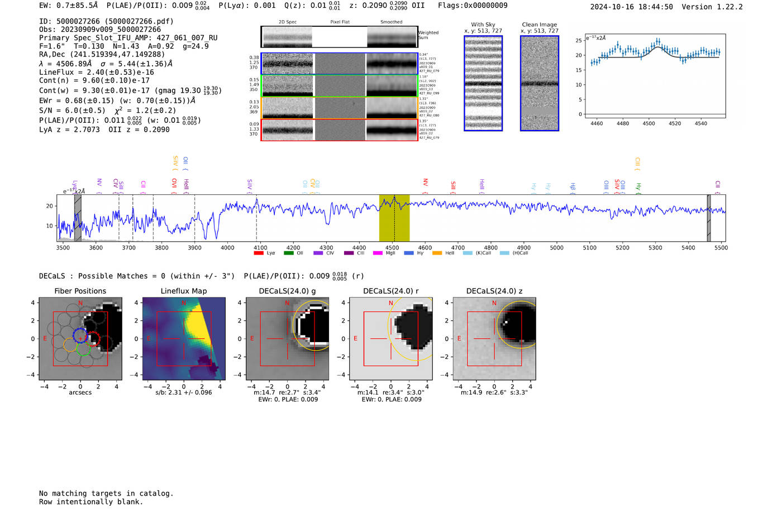The image size is (782, 532).
Task: Click the timestamp 2024-10-16 18:44:50
Action: coord(632,7)
